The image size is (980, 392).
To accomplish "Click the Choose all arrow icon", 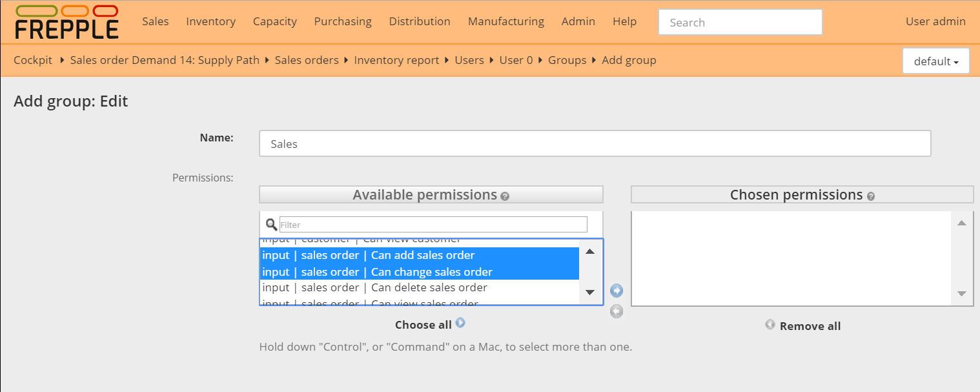I will [x=460, y=323].
